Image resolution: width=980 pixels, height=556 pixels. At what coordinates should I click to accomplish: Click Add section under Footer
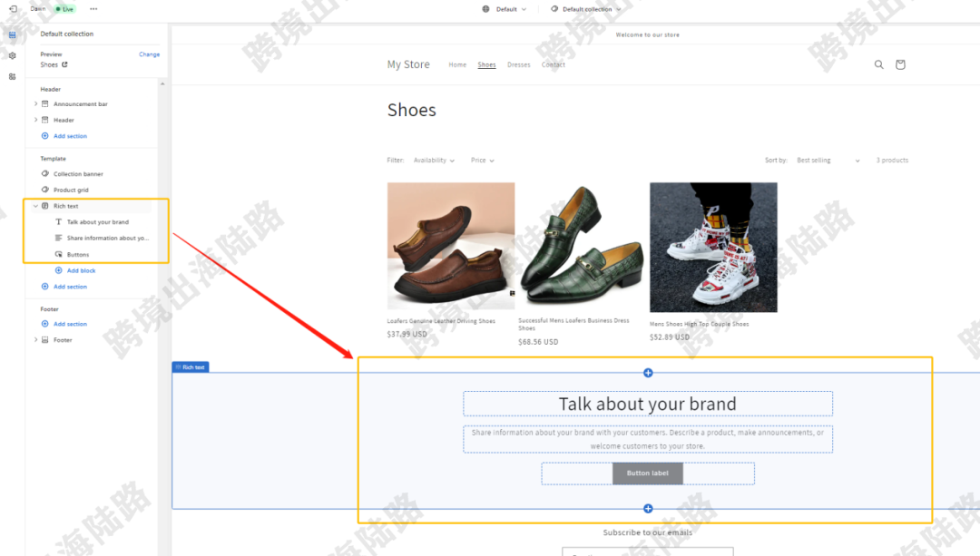[70, 324]
